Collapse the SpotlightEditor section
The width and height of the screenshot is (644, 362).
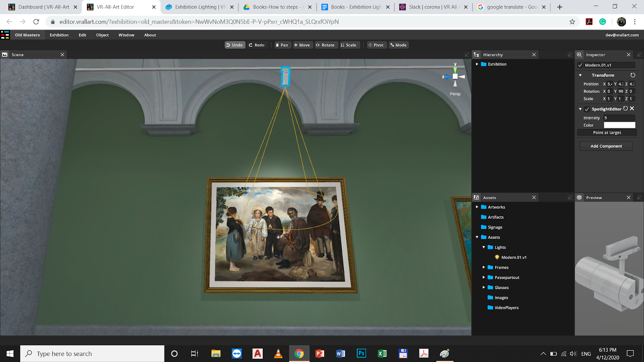[580, 109]
